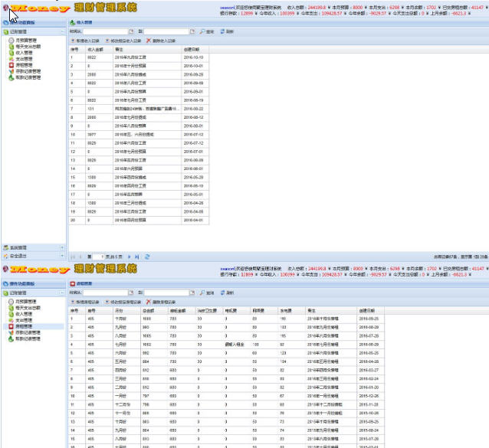Click 修改指定收入记录 edit income icon
This screenshot has height=448, width=489.
[x=107, y=40]
